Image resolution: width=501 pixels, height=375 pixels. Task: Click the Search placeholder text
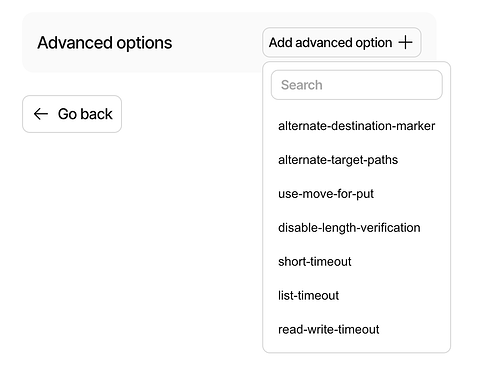tap(302, 85)
